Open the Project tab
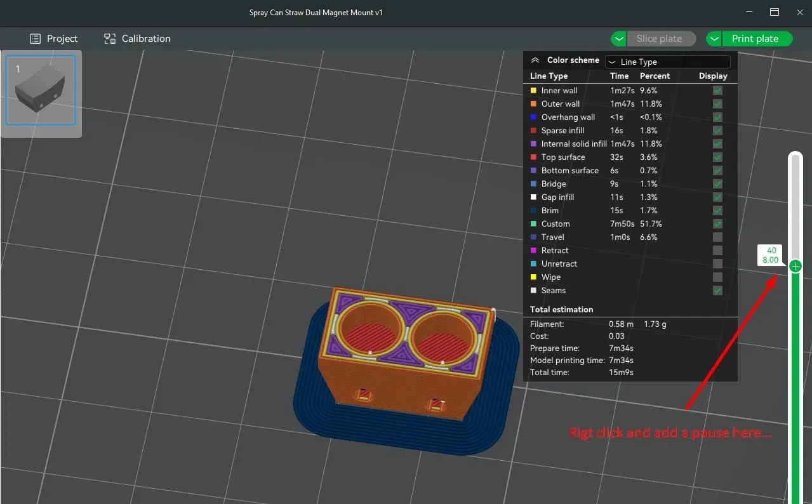 [54, 39]
